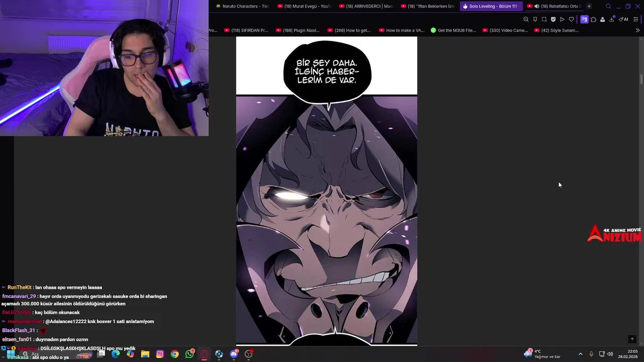The height and width of the screenshot is (362, 644).
Task: Click the manga panel image
Action: pyautogui.click(x=327, y=220)
